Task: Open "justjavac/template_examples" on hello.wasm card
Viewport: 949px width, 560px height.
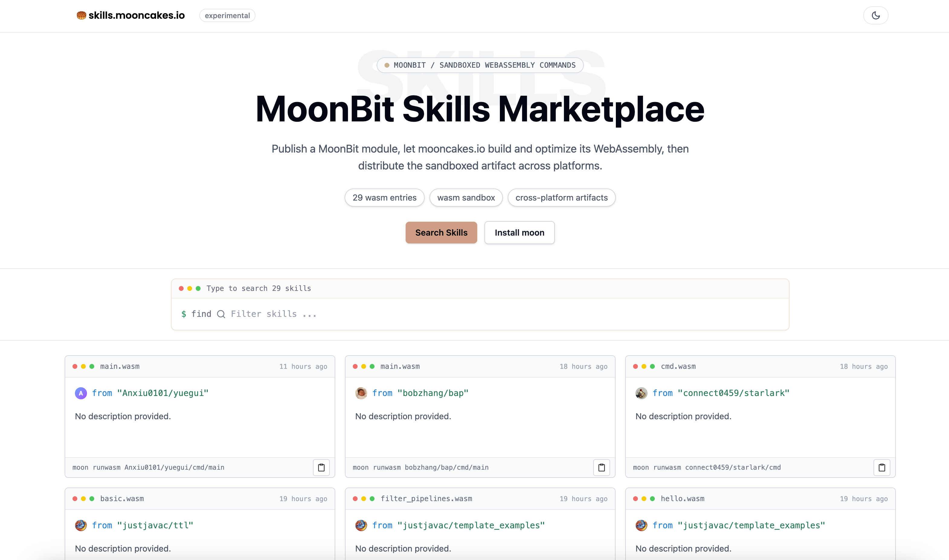Action: click(751, 525)
